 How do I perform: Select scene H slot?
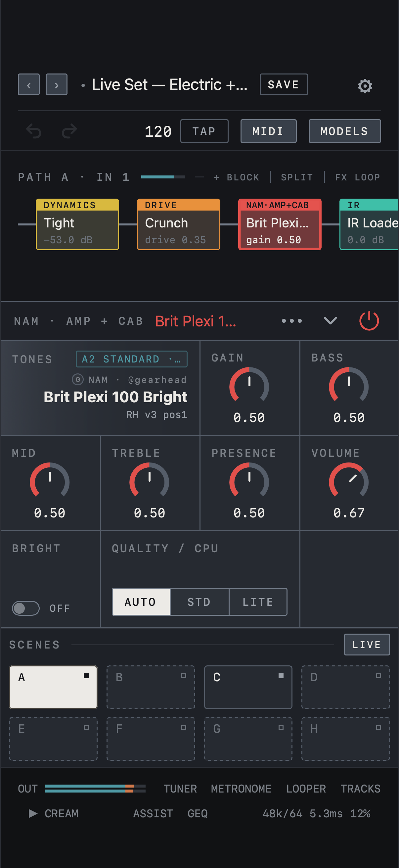(x=345, y=739)
